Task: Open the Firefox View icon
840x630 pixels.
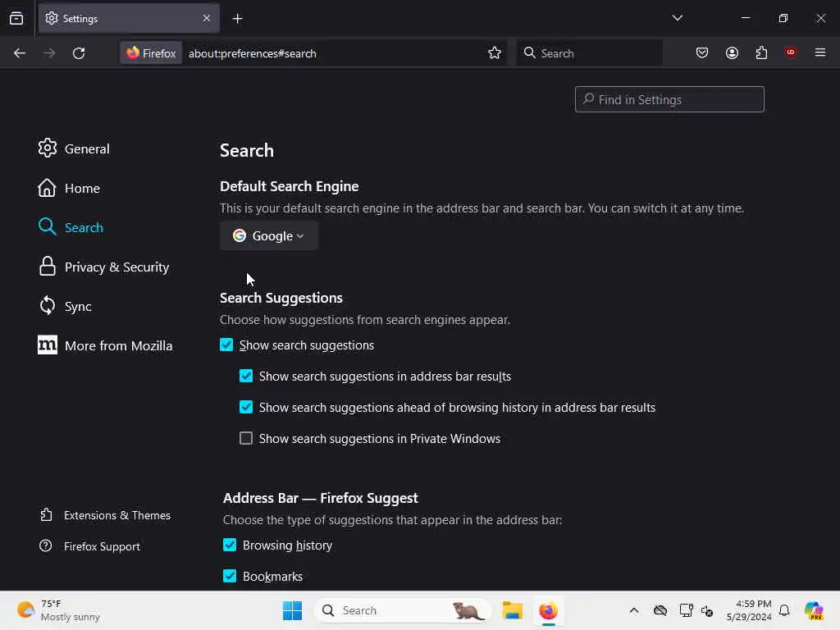Action: point(16,18)
